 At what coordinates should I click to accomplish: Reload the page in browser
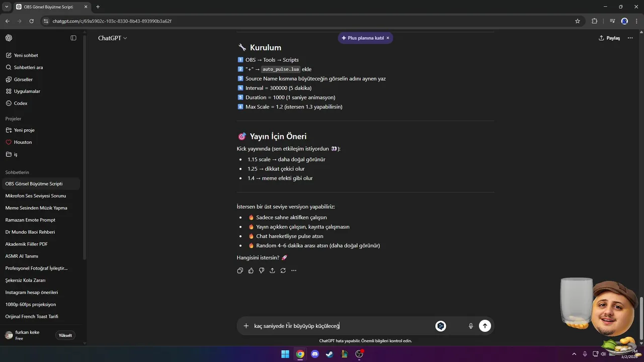coord(31,21)
